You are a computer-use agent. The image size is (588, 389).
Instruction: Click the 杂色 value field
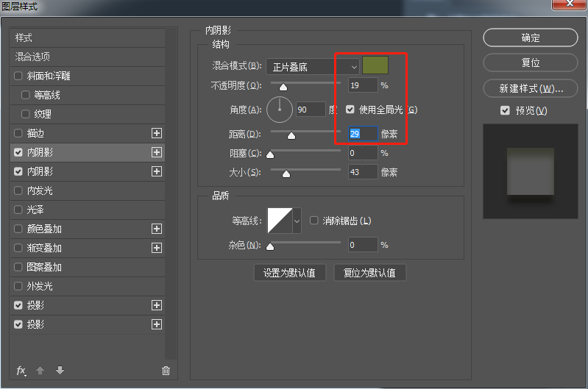(x=363, y=245)
